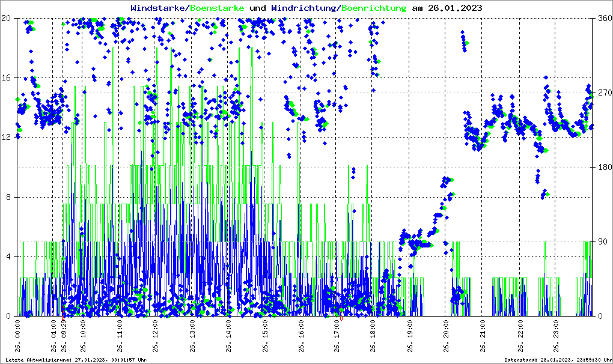Click the '16' label on left axis
This screenshot has height=364, width=613.
[7, 78]
